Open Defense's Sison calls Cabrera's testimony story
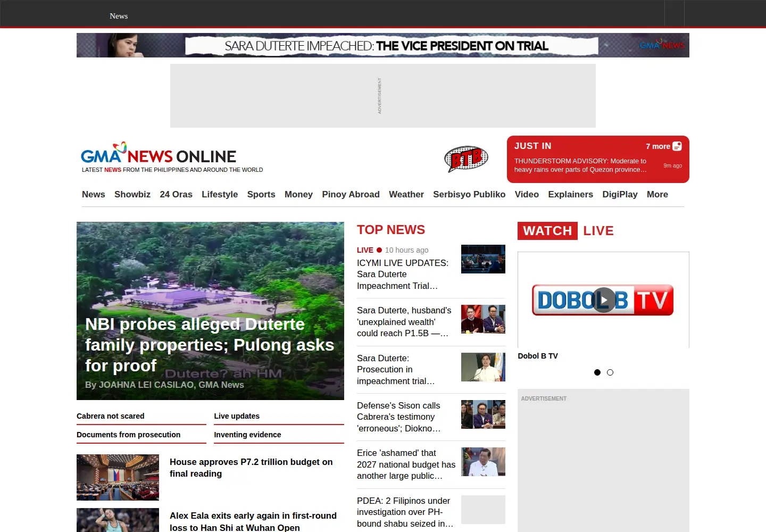The image size is (766, 532). click(399, 417)
